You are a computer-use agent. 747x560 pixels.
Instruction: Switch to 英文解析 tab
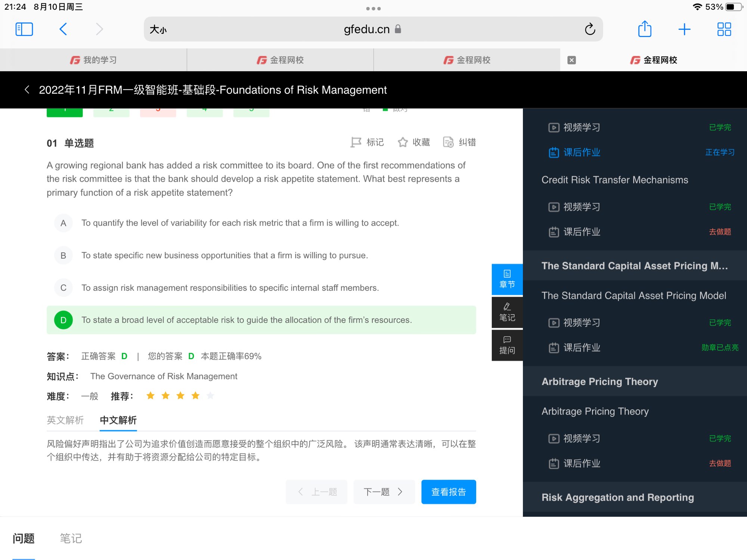click(x=65, y=420)
